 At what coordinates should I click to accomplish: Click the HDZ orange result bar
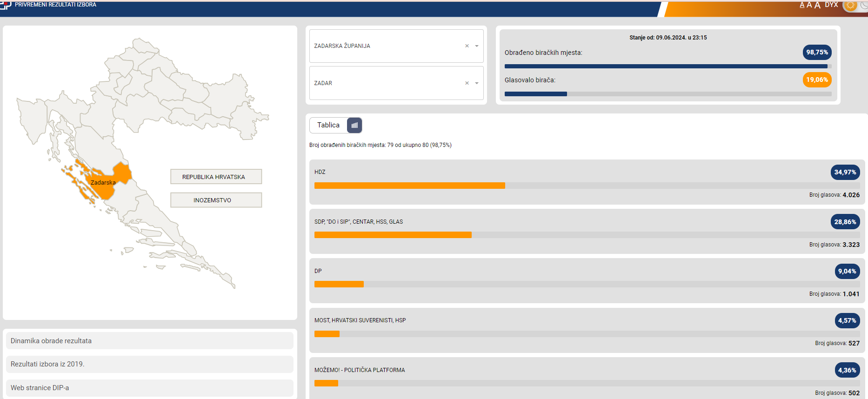(x=409, y=186)
